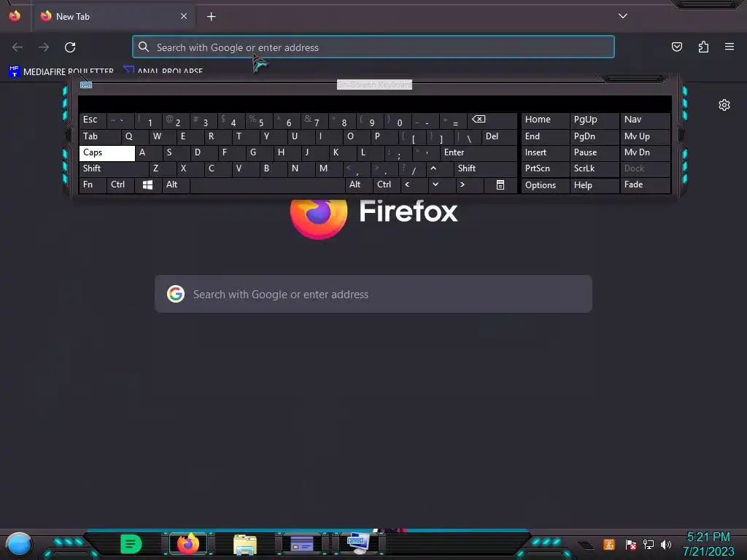Tap the backspace key icon
Screen dimensions: 747x560
point(492,120)
